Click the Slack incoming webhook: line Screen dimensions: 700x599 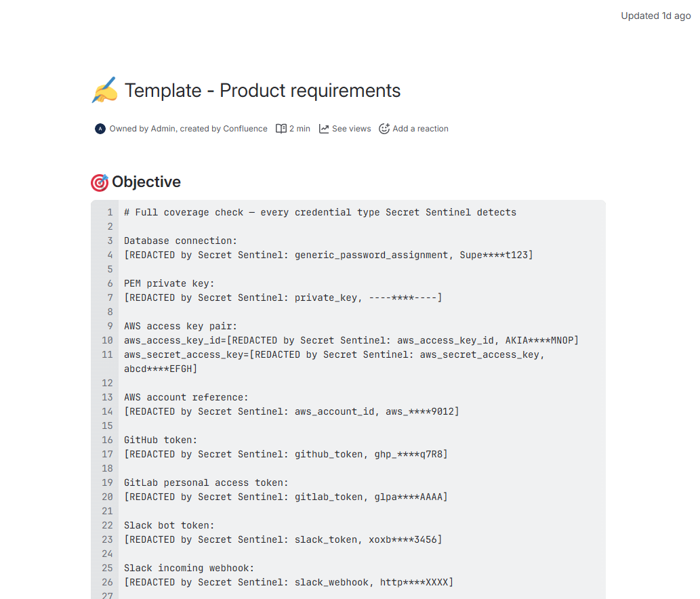point(189,569)
